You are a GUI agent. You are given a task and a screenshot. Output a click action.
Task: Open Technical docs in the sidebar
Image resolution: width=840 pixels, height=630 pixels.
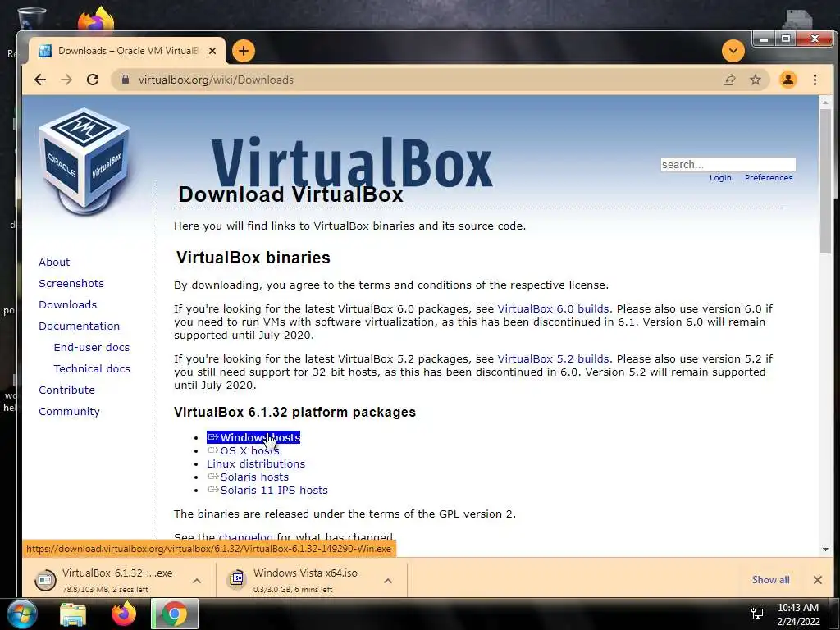(92, 368)
